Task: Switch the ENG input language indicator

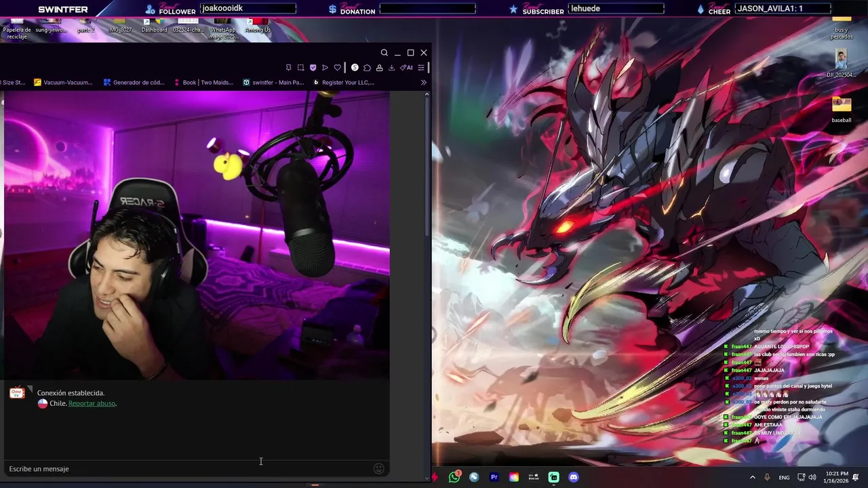Action: tap(784, 477)
